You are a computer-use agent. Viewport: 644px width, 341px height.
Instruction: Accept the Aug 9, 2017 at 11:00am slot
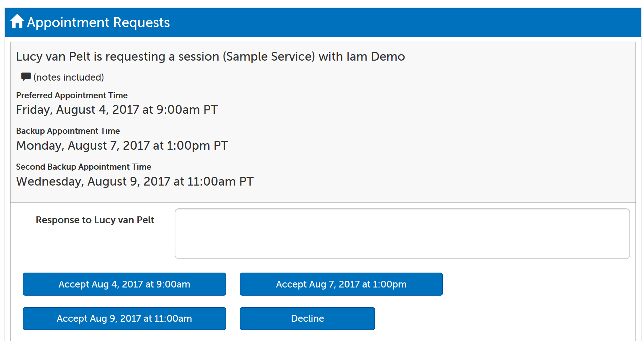[124, 319]
